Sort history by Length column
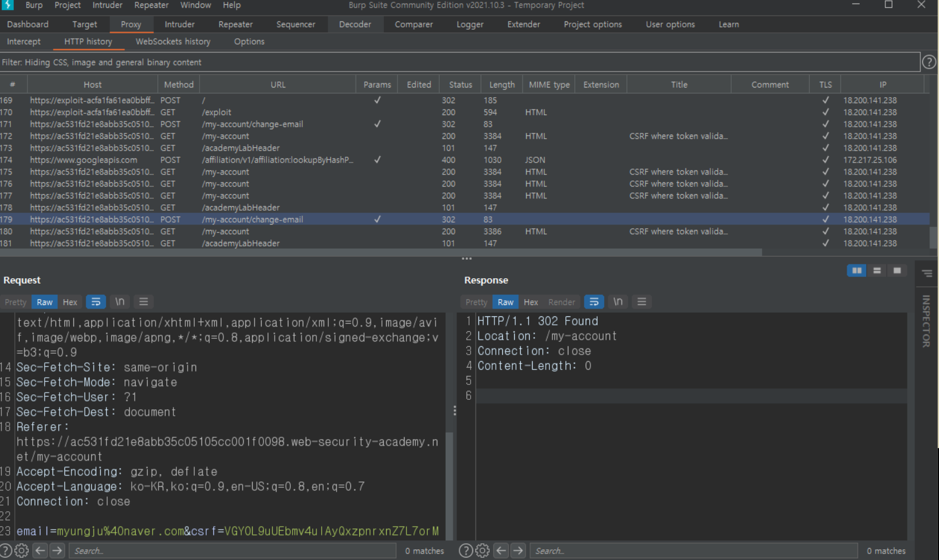This screenshot has width=939, height=560. 502,85
